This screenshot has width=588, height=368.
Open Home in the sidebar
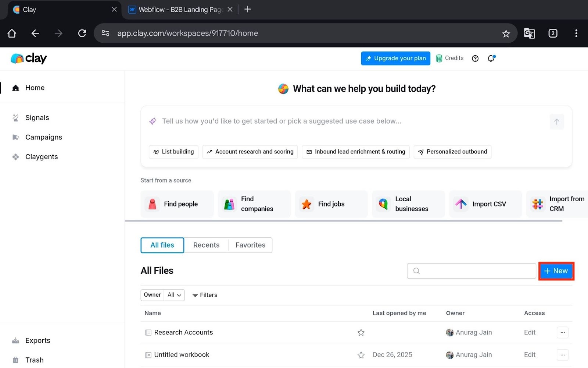click(35, 88)
